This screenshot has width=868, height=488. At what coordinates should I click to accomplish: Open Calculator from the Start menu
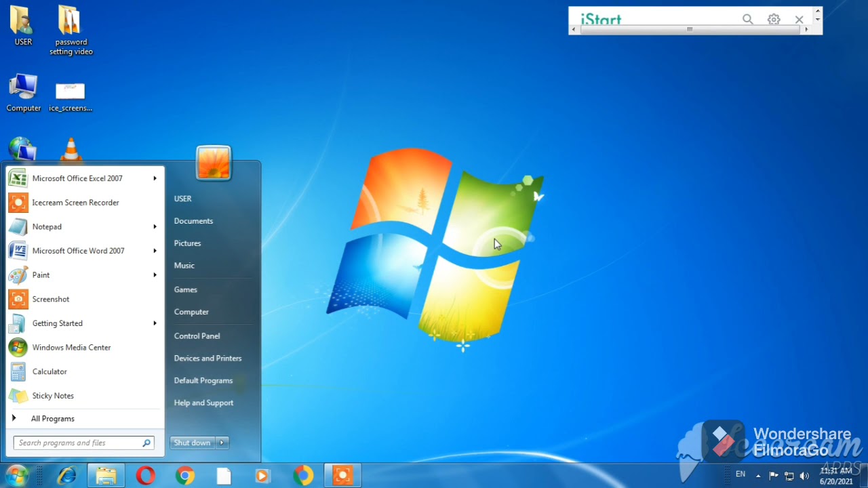point(85,371)
